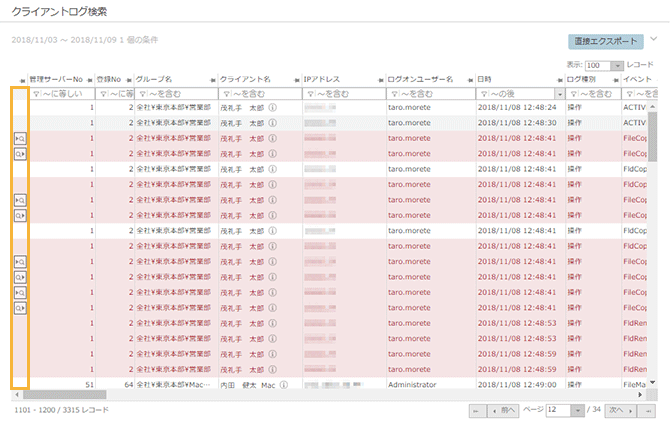Jump to the first page of results
This screenshot has height=431, width=670.
click(x=477, y=410)
